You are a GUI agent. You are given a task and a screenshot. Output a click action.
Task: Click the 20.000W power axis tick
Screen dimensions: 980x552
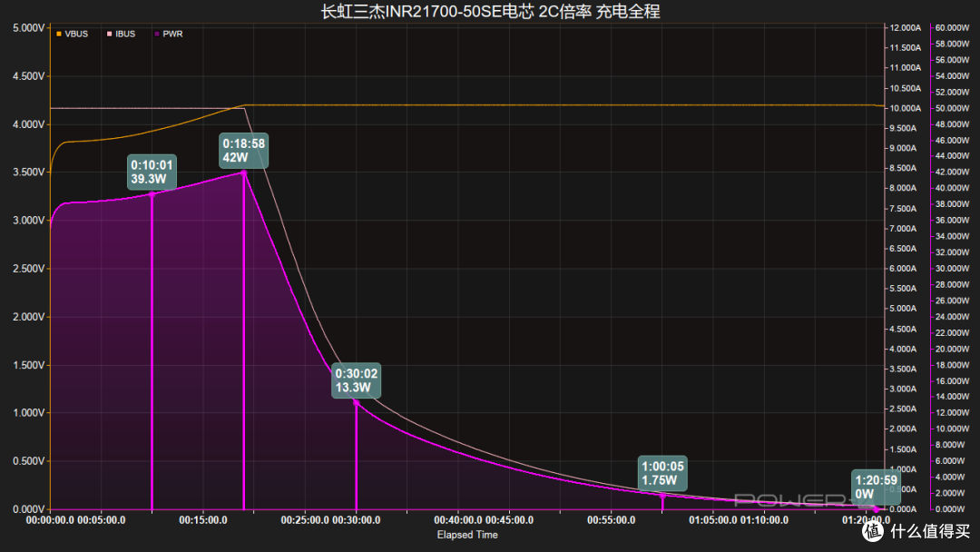point(953,349)
